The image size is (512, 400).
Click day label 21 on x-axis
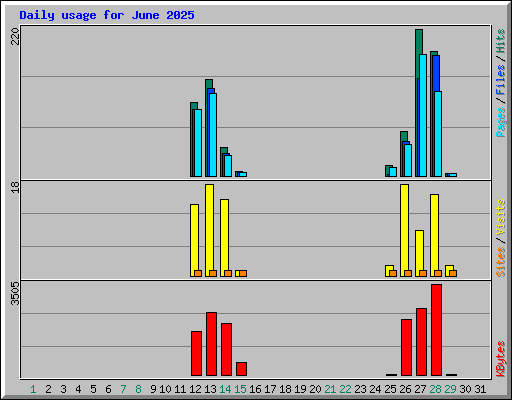[330, 389]
